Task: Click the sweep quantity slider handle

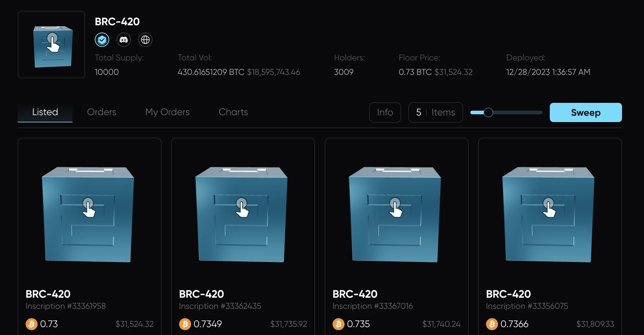Action: [x=488, y=112]
